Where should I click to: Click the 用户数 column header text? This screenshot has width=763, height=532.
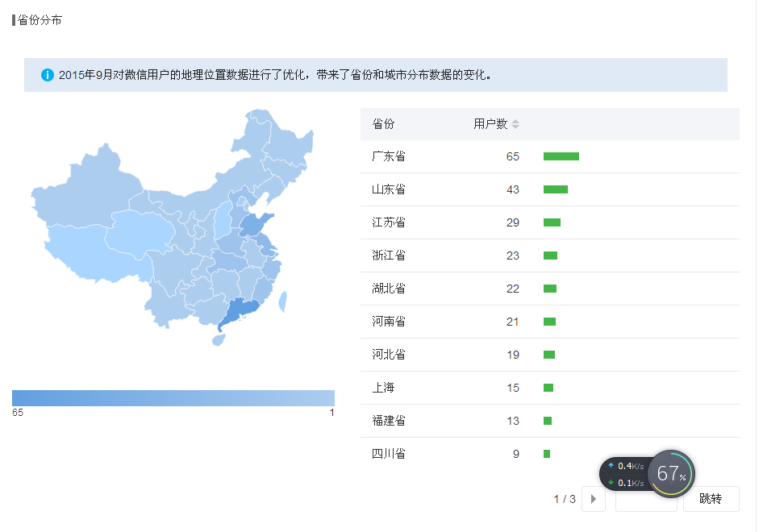490,124
